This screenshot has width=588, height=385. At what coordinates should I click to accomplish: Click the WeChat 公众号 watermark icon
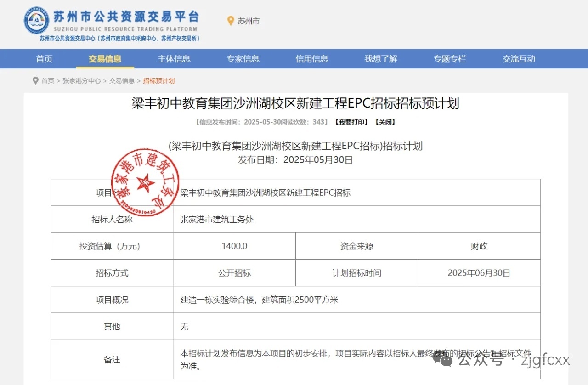(447, 360)
